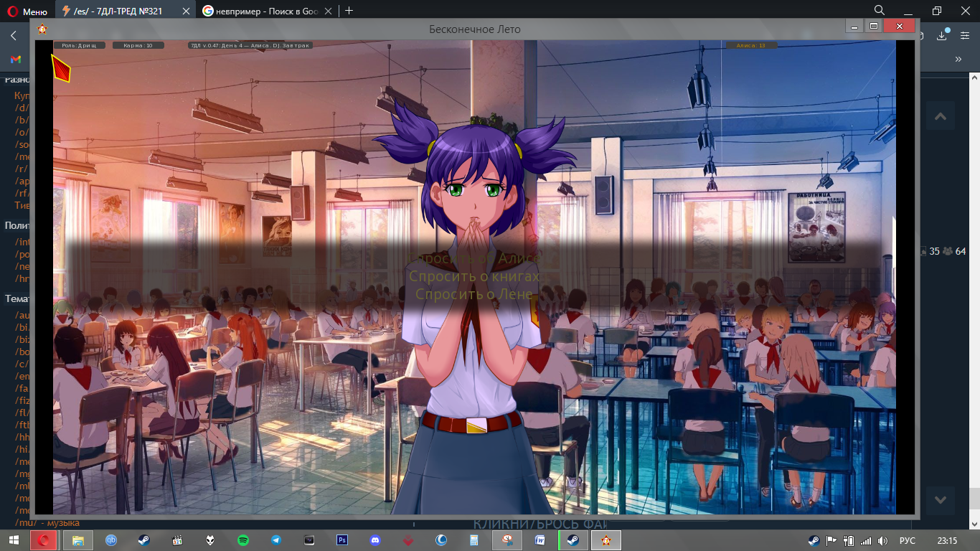Open the Windows Start menu

click(14, 540)
